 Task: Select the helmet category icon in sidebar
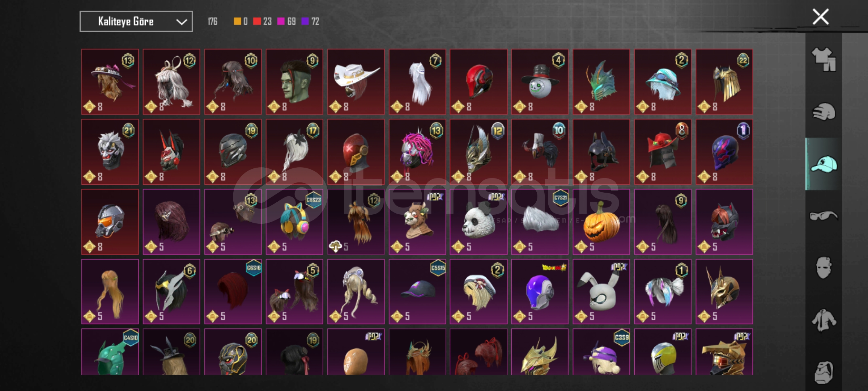point(824,112)
